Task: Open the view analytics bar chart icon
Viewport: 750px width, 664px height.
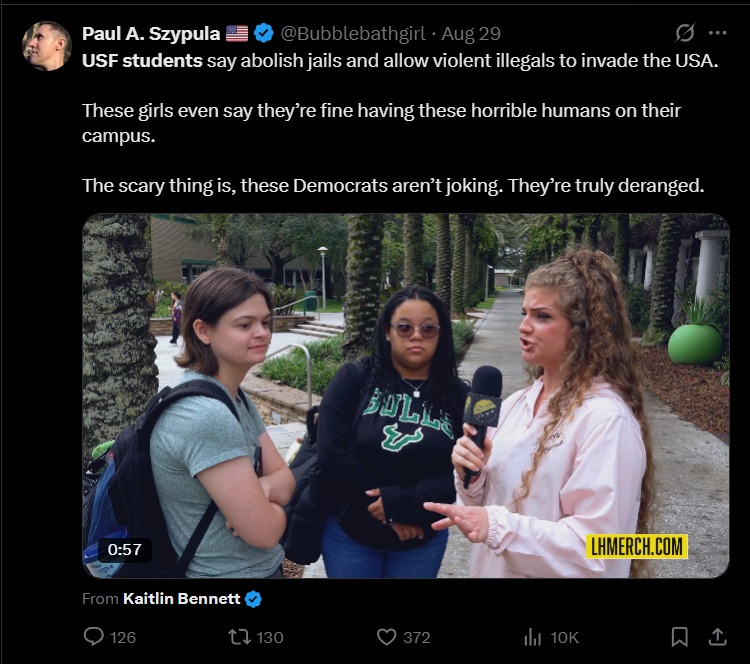Action: point(532,636)
